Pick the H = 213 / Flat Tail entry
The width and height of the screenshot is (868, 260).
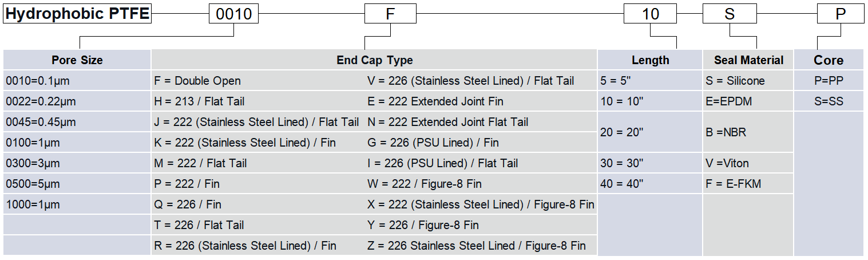pyautogui.click(x=199, y=101)
